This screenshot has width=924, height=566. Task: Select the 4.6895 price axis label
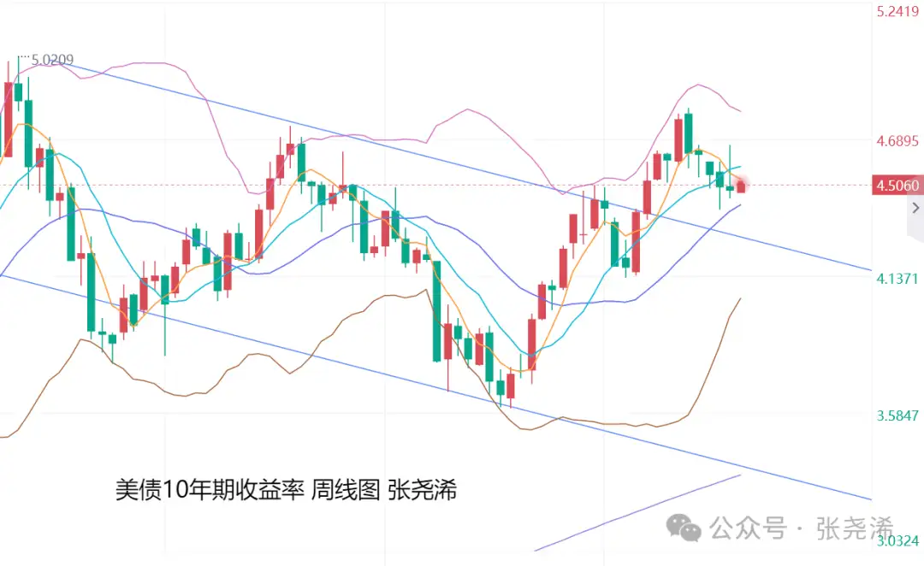897,141
